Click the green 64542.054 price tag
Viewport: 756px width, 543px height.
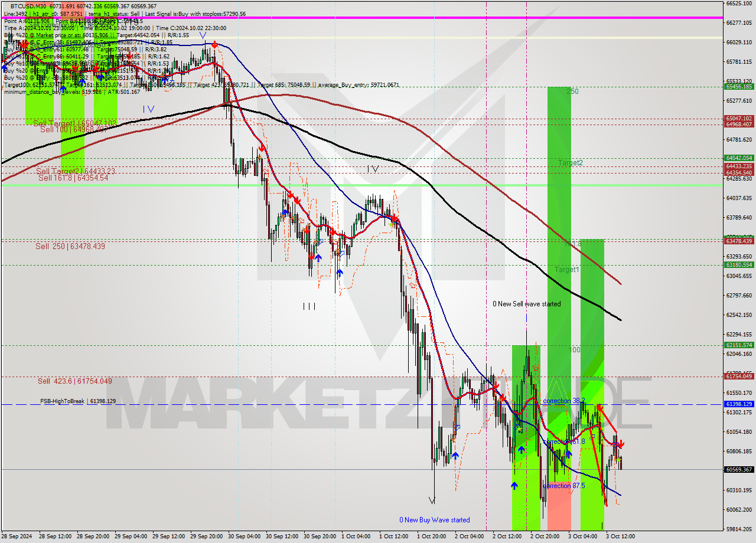click(x=739, y=158)
